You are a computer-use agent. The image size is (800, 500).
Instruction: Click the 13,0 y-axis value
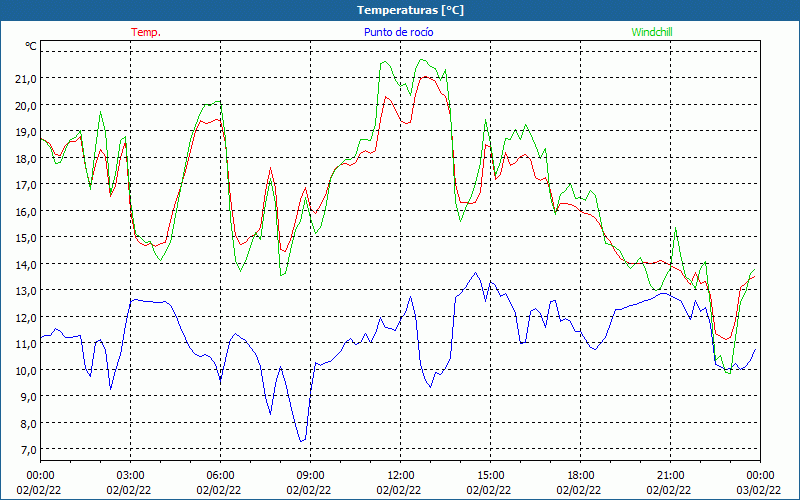click(x=26, y=291)
